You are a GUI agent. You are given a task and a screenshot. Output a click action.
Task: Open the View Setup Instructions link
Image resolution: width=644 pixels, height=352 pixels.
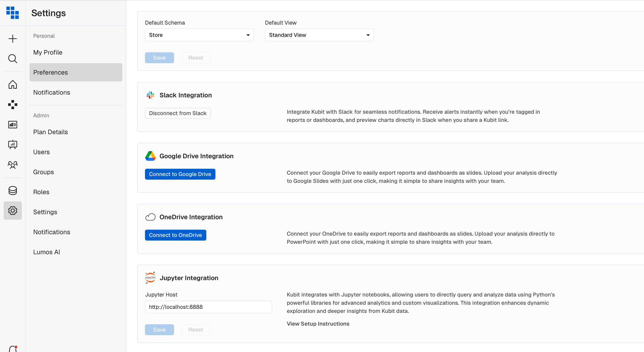318,324
